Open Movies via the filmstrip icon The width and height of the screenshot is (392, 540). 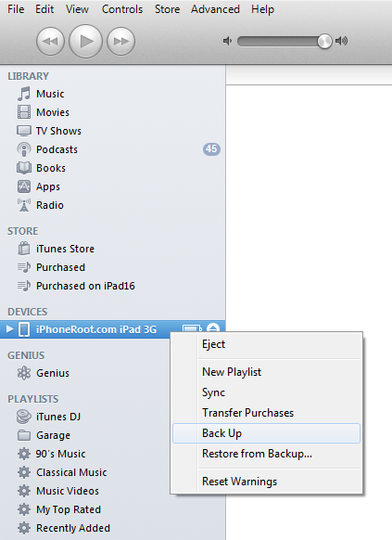pos(24,112)
